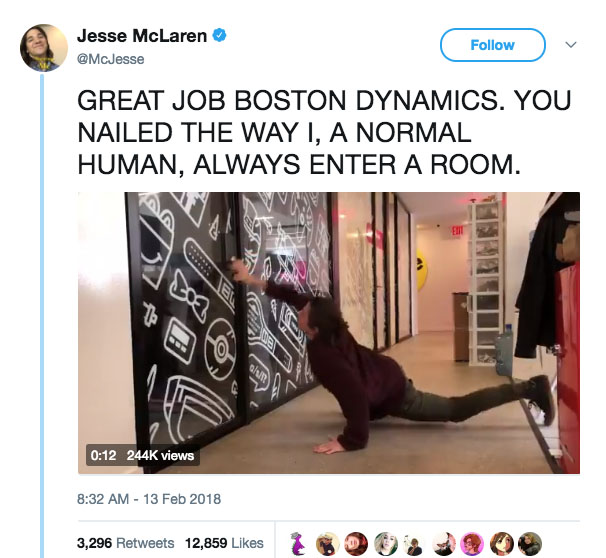Image resolution: width=606 pixels, height=558 pixels.
Task: Open the pink-background cartoon liker avatar
Action: point(472,543)
